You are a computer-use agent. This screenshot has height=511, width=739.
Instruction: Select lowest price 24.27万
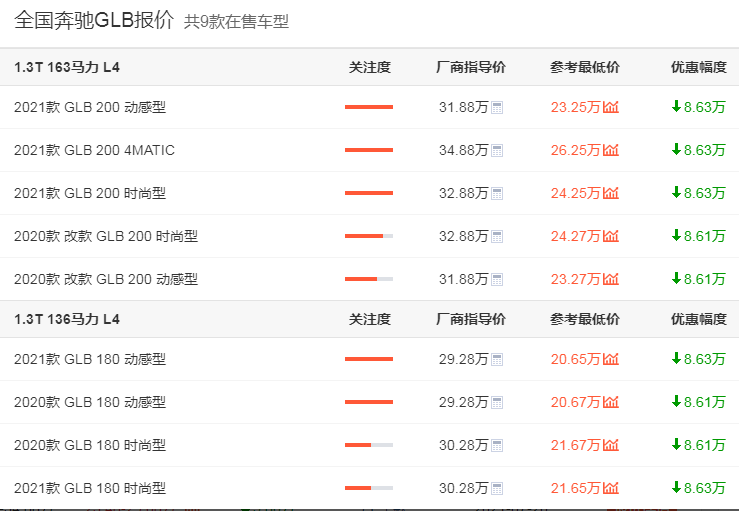click(575, 236)
